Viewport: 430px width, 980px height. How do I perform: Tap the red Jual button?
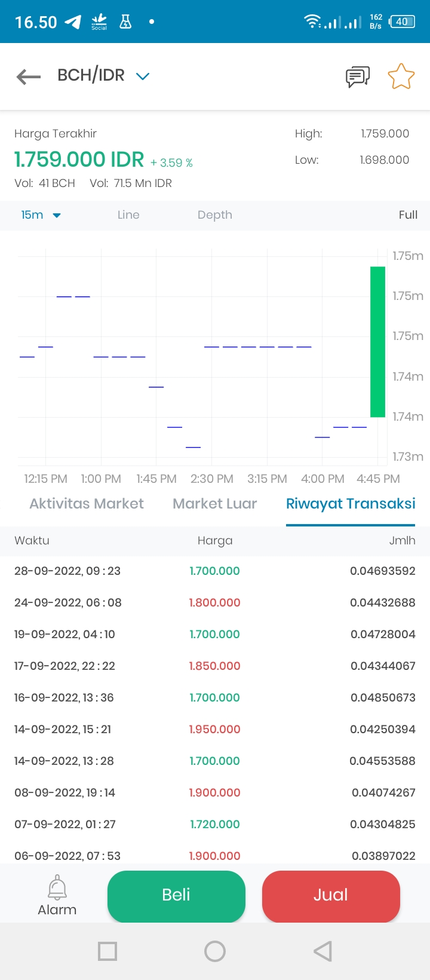tap(331, 895)
